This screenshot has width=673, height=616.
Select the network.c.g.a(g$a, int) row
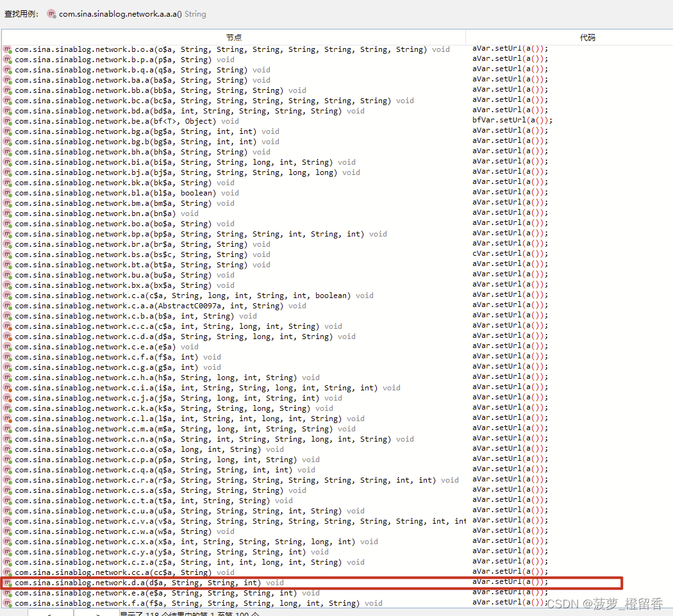point(337,368)
